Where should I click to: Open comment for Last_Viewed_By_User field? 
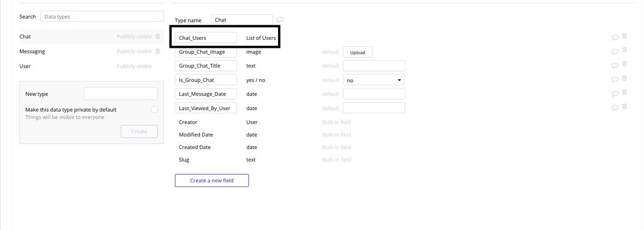tap(615, 107)
